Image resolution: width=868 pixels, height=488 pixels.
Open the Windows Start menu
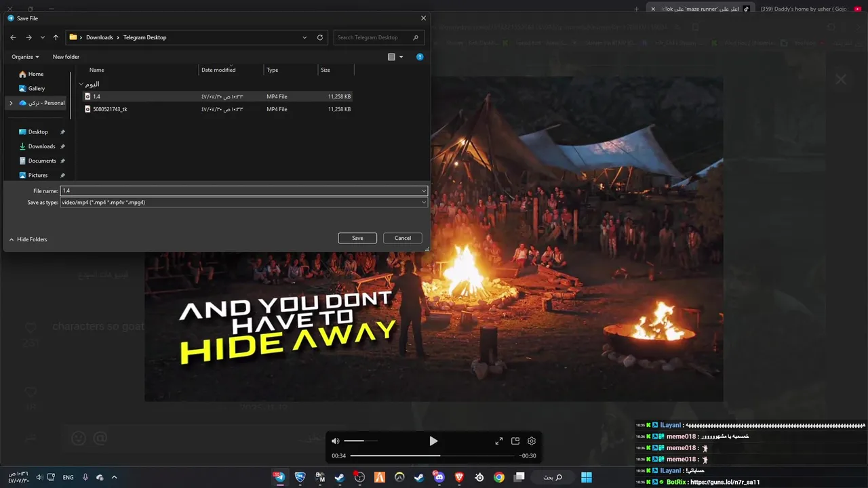click(x=587, y=477)
